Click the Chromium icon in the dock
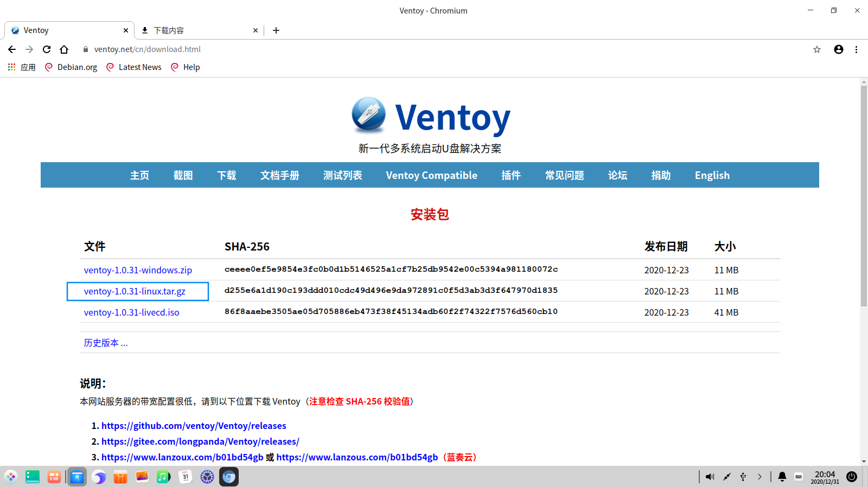The image size is (868, 487). [x=229, y=477]
